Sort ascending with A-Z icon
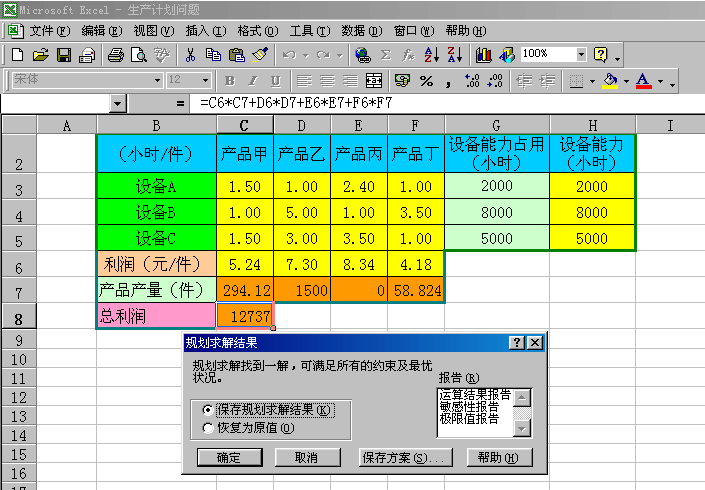This screenshot has height=490, width=705. coord(431,55)
